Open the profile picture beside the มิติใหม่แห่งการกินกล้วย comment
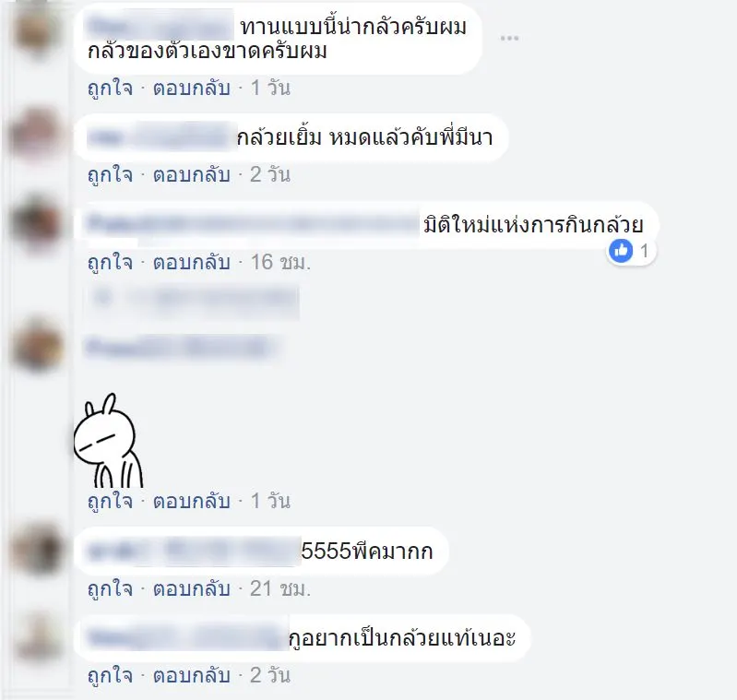The image size is (737, 700). tap(36, 222)
